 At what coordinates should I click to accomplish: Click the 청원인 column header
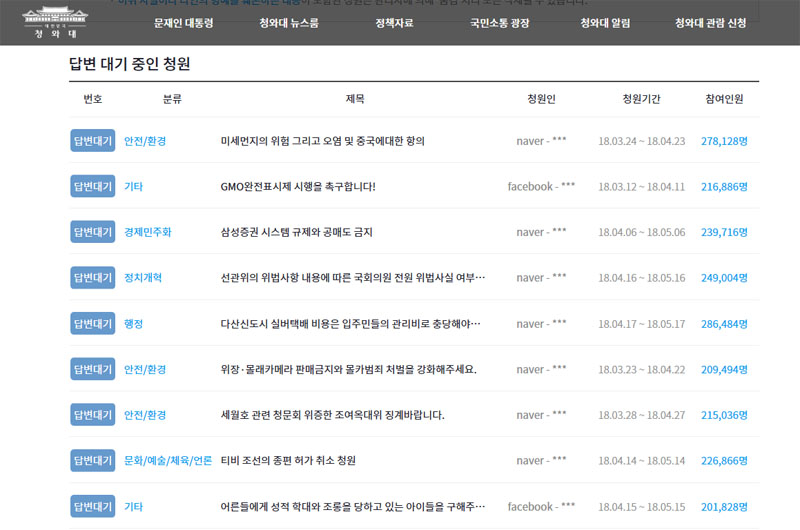tap(541, 98)
